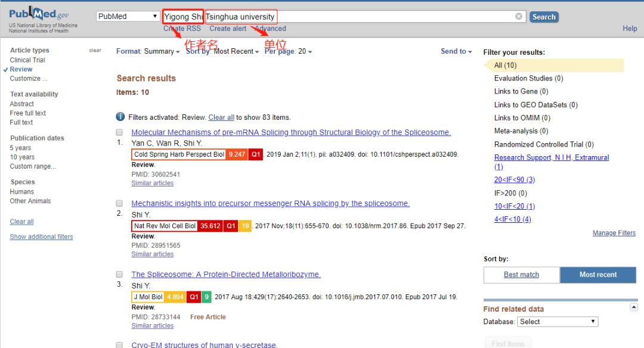
Task: Filter by Free full text
Action: point(28,113)
